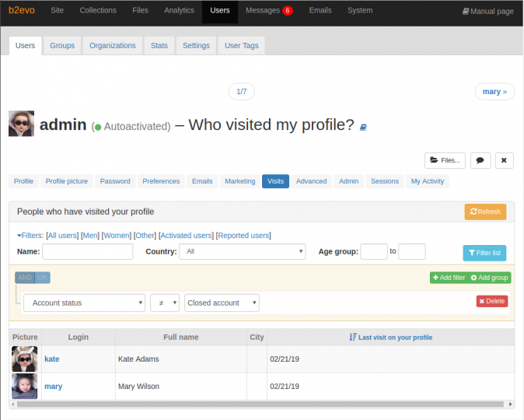Apply the Reported users filter preset

click(243, 236)
